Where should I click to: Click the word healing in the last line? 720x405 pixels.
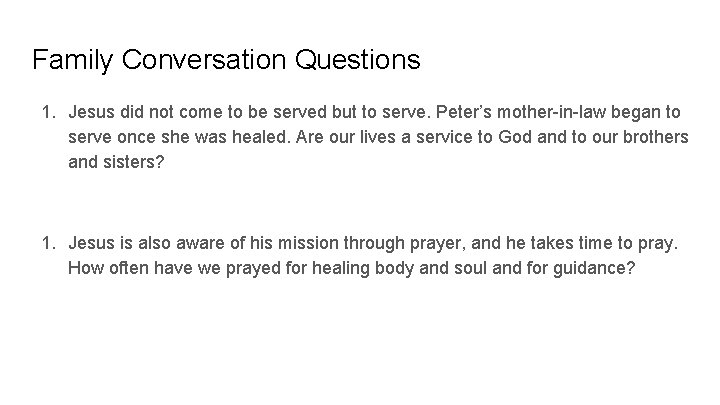click(341, 269)
